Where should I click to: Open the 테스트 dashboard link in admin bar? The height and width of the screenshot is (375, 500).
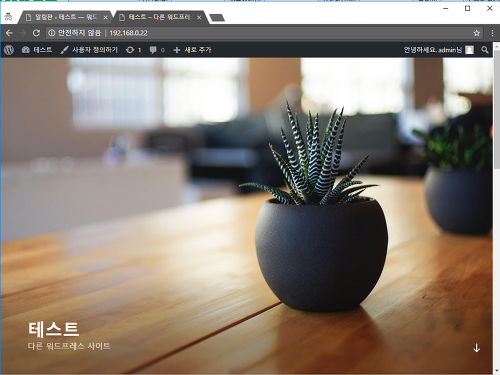pyautogui.click(x=37, y=50)
